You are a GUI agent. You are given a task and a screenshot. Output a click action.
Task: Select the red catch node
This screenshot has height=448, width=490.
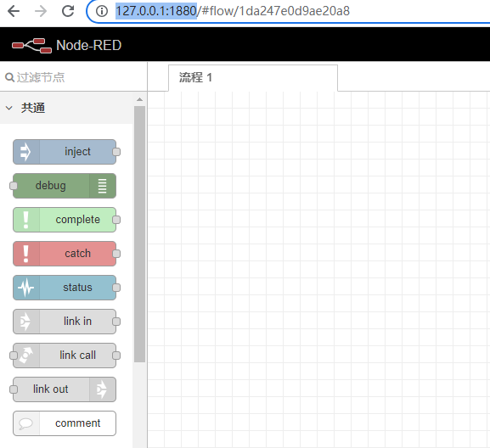point(65,254)
